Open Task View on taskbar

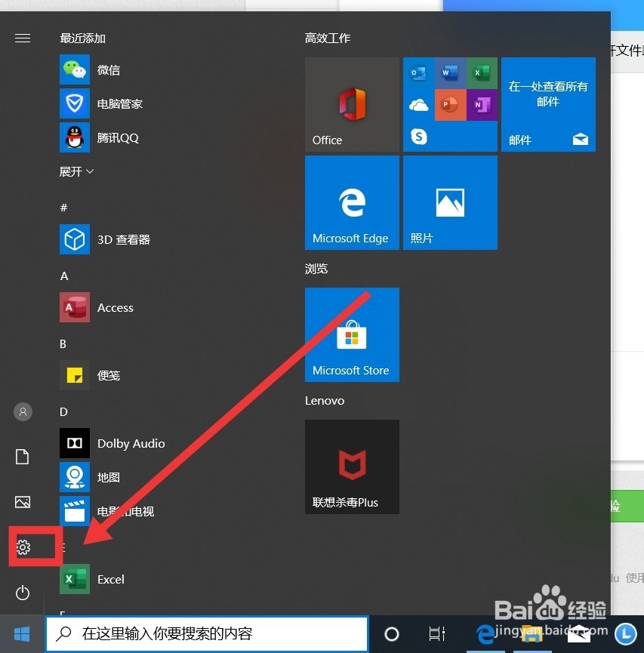tap(437, 634)
